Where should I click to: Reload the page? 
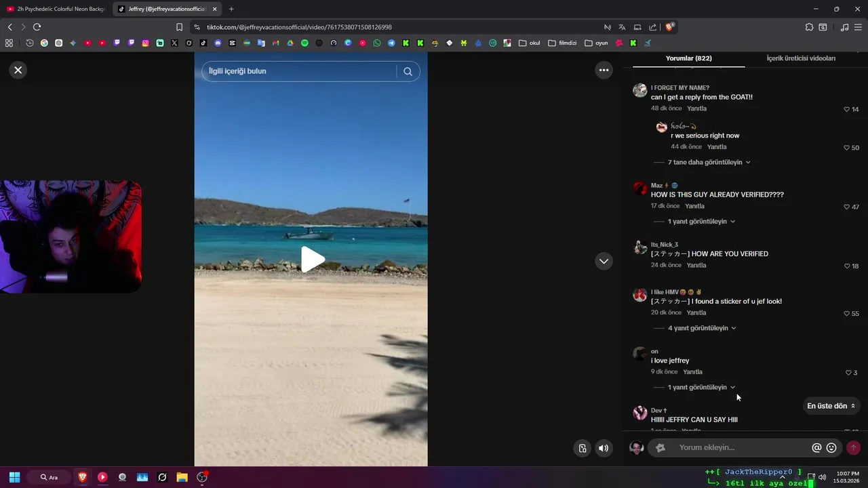point(37,27)
